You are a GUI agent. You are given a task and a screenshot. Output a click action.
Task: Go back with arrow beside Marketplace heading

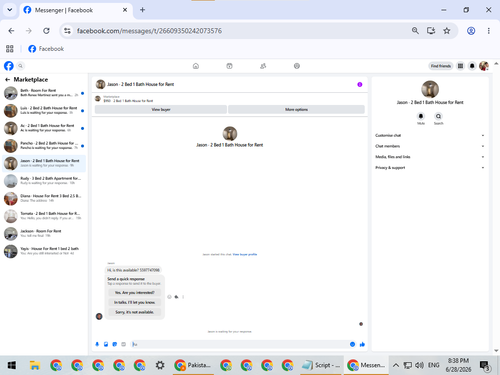coord(7,80)
